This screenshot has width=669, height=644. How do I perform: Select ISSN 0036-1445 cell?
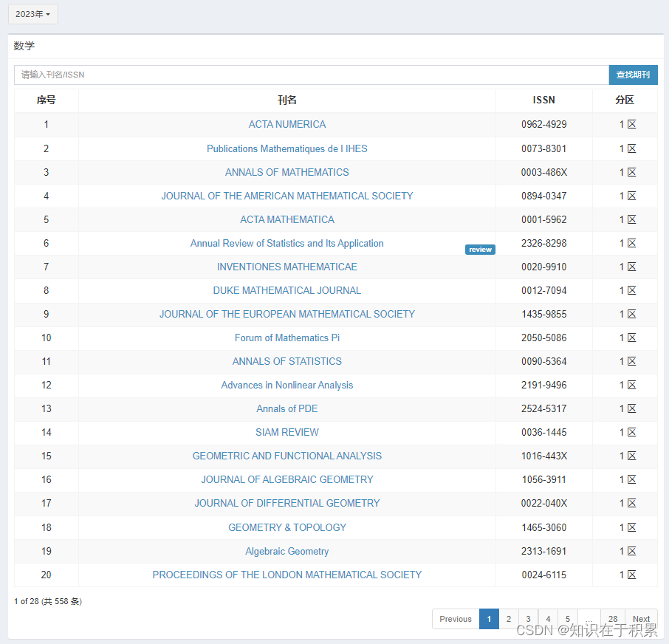[x=544, y=432]
